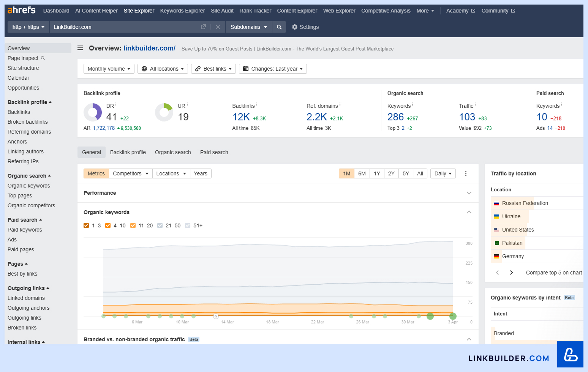Click the Ahrefs logo
The image size is (588, 372).
21,10
